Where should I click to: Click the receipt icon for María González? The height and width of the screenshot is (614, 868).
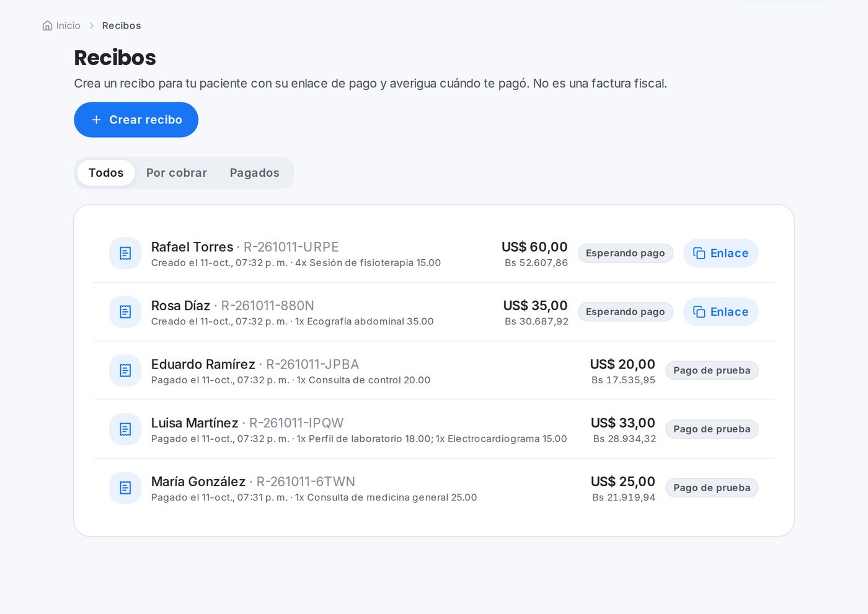(125, 488)
